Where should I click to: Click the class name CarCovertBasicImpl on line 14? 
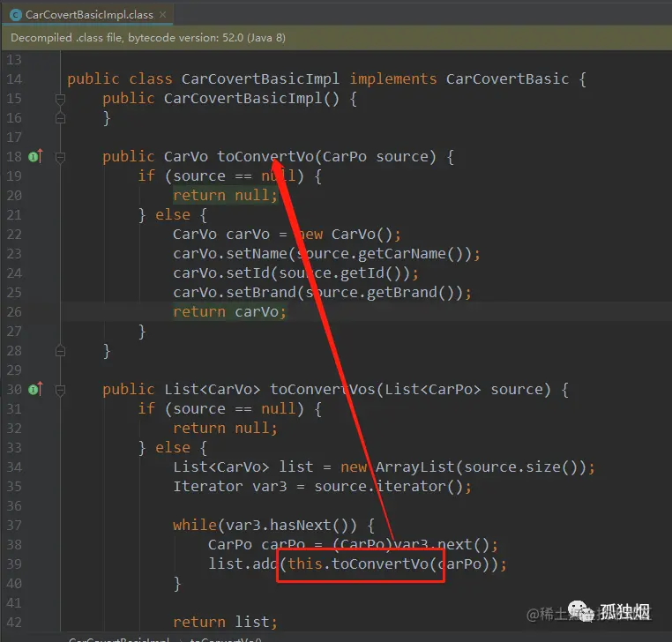260,78
